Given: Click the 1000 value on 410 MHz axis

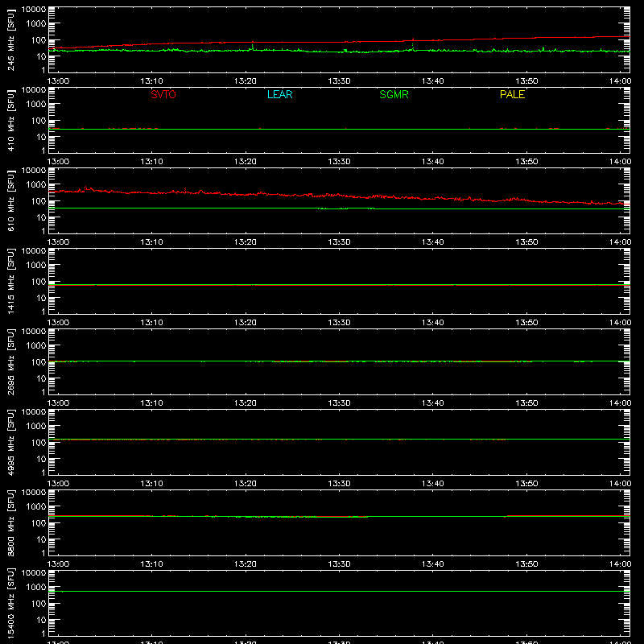Looking at the screenshot, I should click(36, 105).
